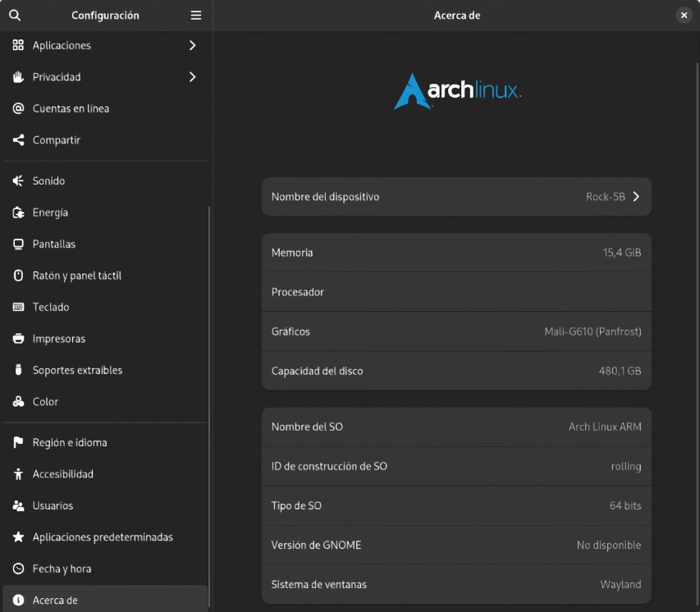Select the Acerca de entry
The height and width of the screenshot is (612, 700).
click(105, 599)
